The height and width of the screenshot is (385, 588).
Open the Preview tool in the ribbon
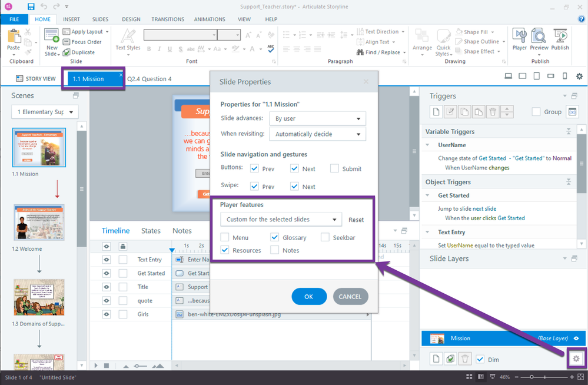(x=539, y=39)
